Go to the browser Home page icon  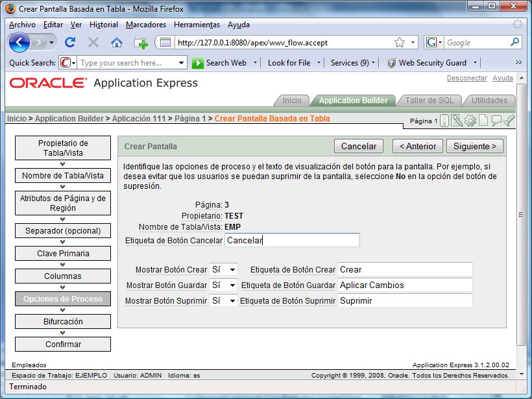(117, 42)
